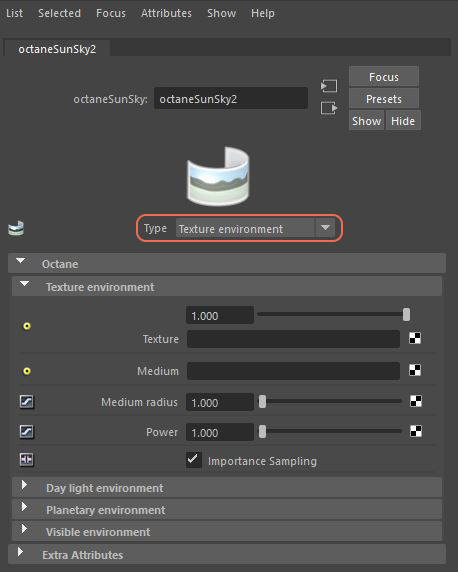Click the icon left of Importance Sampling row
This screenshot has width=458, height=572.
click(x=27, y=459)
